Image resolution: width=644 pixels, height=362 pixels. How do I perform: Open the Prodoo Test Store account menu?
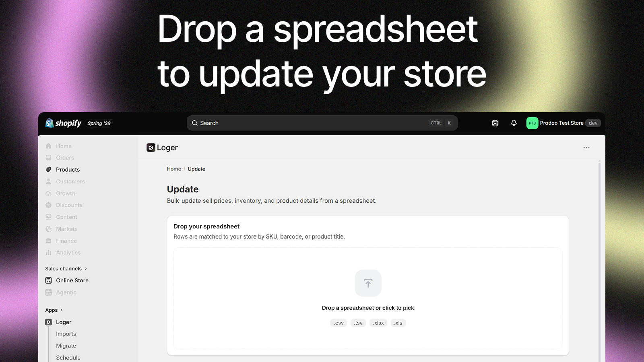click(563, 123)
